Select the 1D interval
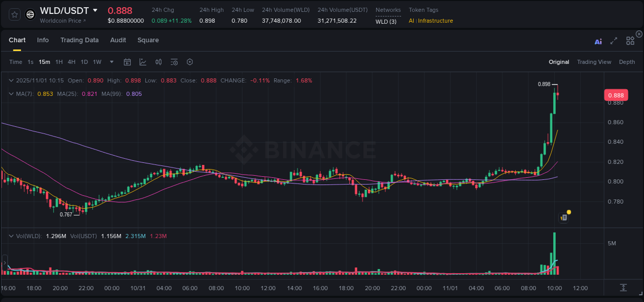The height and width of the screenshot is (302, 644). click(x=83, y=62)
